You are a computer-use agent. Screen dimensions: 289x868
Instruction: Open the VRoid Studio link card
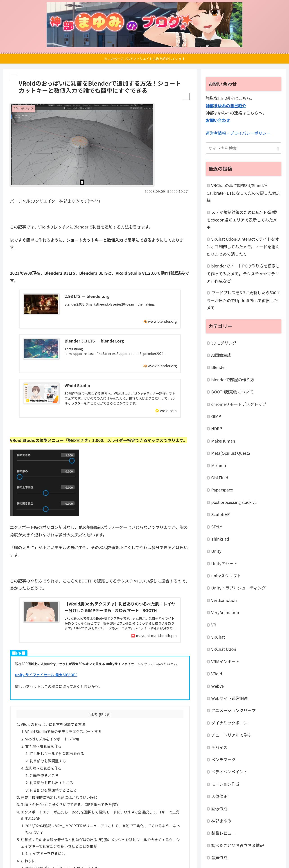click(100, 398)
